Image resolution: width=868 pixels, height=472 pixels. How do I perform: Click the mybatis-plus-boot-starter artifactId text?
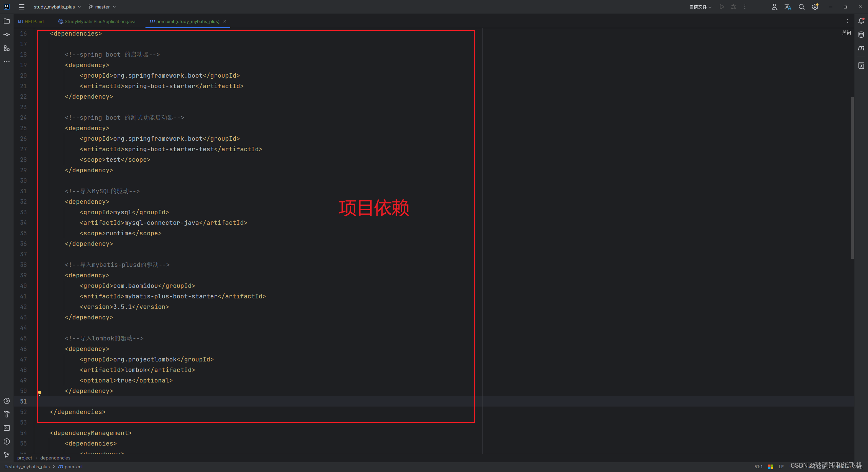[171, 296]
